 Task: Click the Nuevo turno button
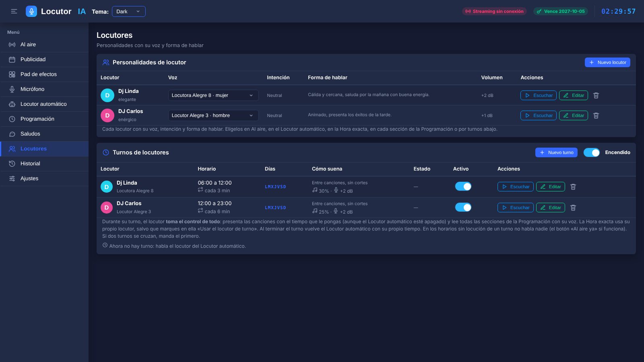(x=556, y=152)
